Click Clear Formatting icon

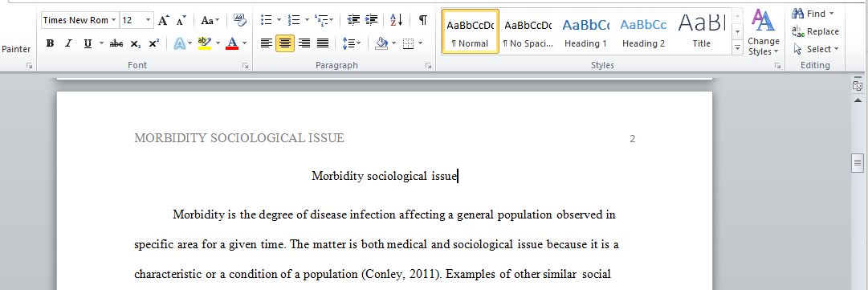click(239, 20)
